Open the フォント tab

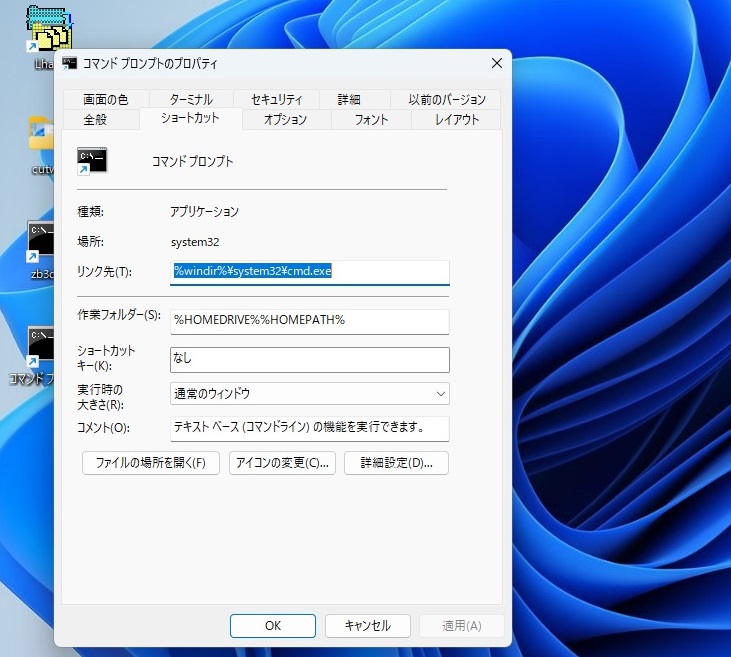[371, 119]
